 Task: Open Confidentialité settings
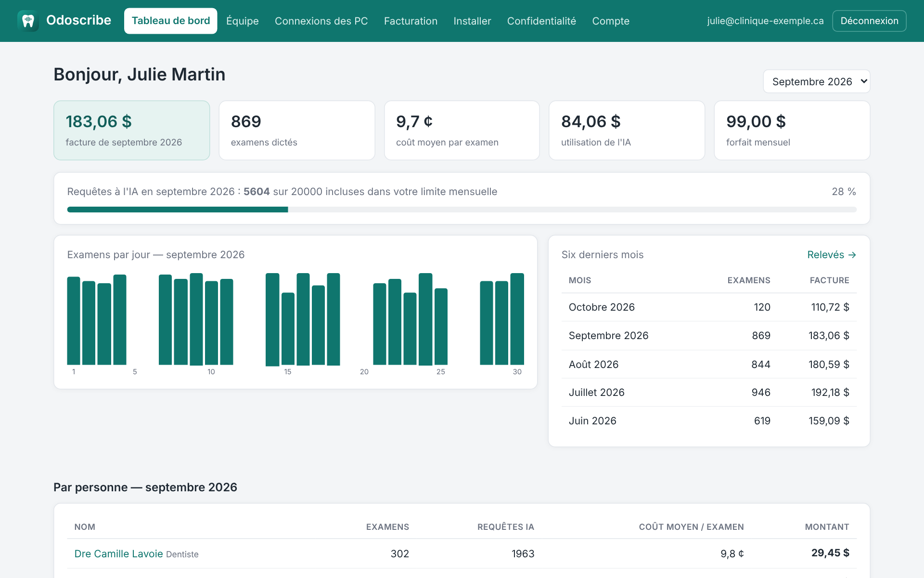point(541,21)
